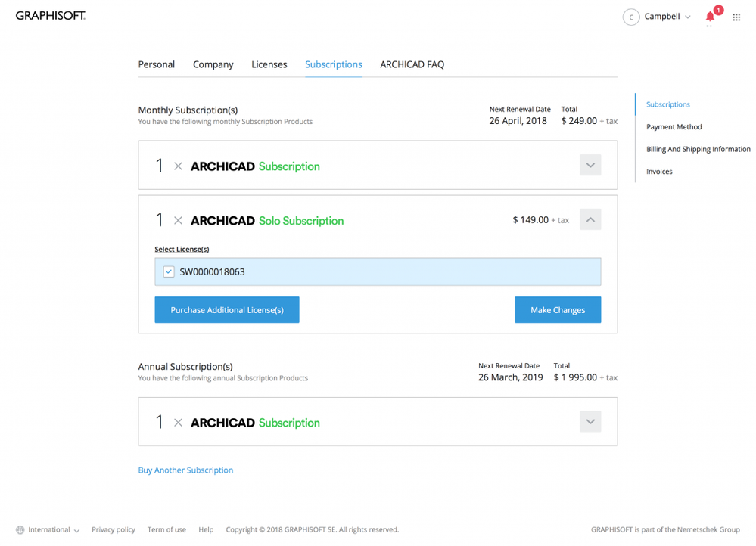This screenshot has height=546, width=756.
Task: Open the International language dropdown
Action: [54, 530]
